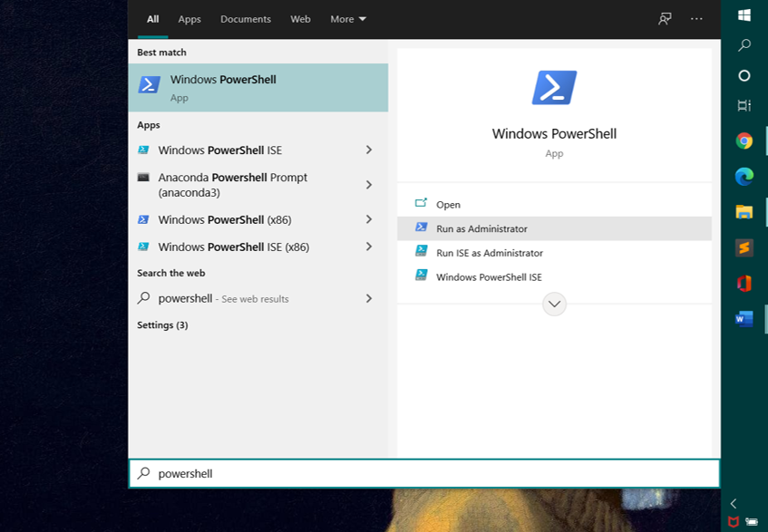Image resolution: width=768 pixels, height=532 pixels.
Task: Open Sublime Text from taskbar
Action: pyautogui.click(x=744, y=247)
